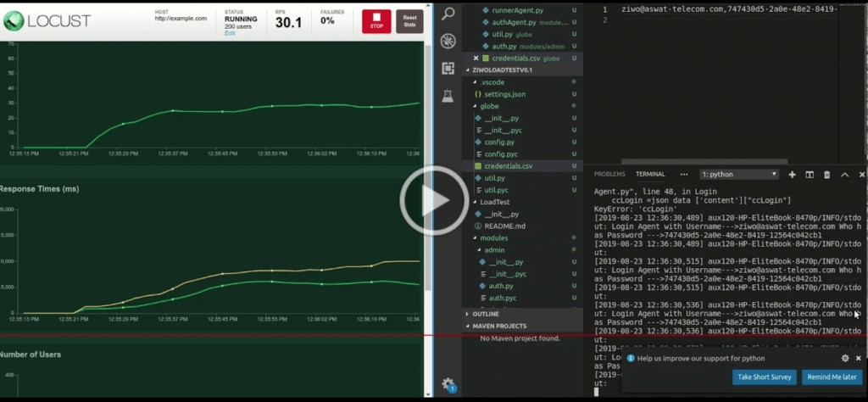Open the Test flask icon
Screen dimensions: 868x402
448,96
